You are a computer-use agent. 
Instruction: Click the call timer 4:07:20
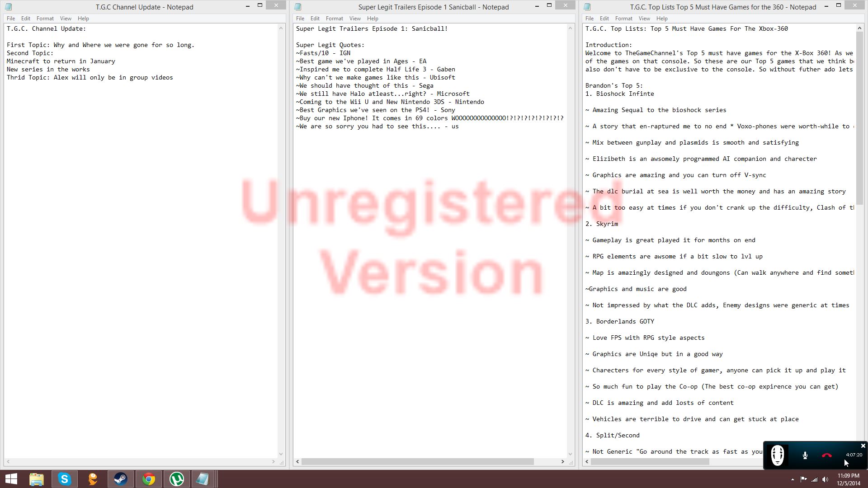854,455
